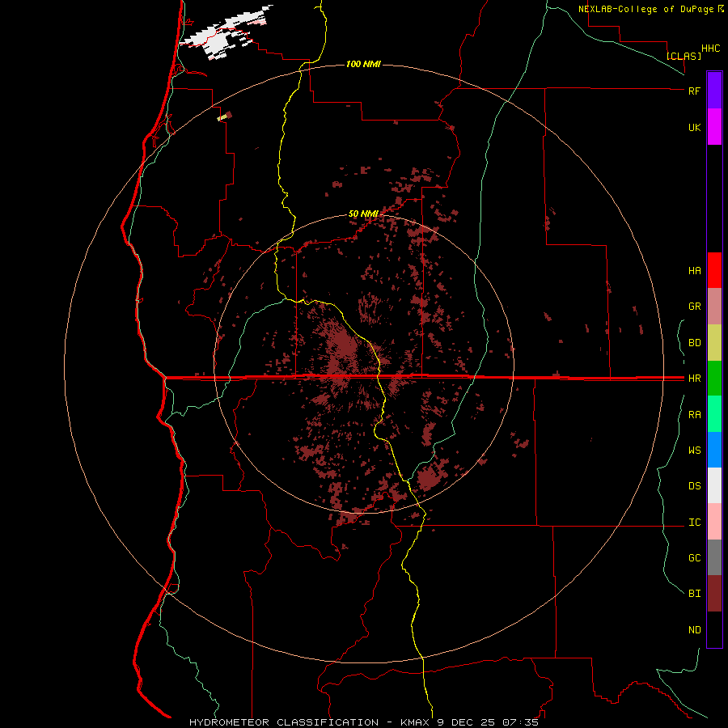Screen dimensions: 728x728
Task: Click the RA light green legend swatch
Action: click(714, 414)
